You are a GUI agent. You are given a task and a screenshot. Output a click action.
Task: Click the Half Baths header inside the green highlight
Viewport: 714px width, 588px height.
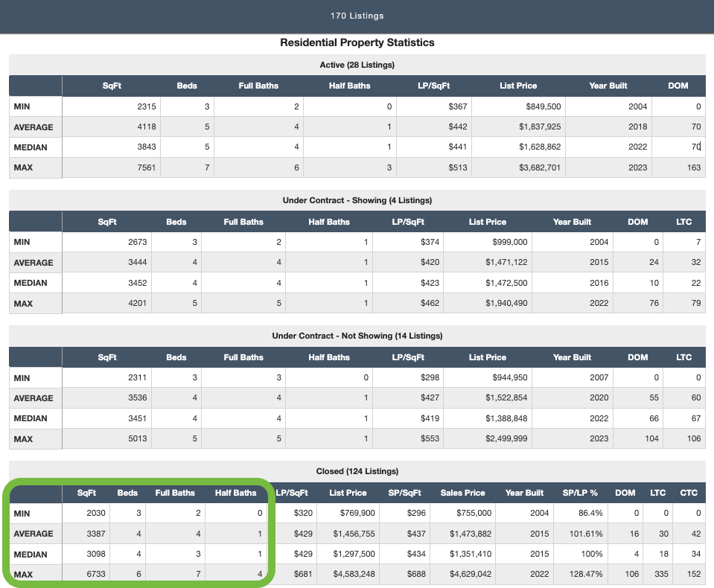tap(235, 492)
